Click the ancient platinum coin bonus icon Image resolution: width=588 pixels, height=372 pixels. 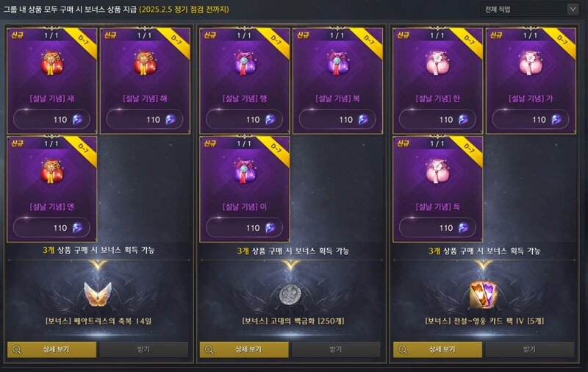click(290, 294)
